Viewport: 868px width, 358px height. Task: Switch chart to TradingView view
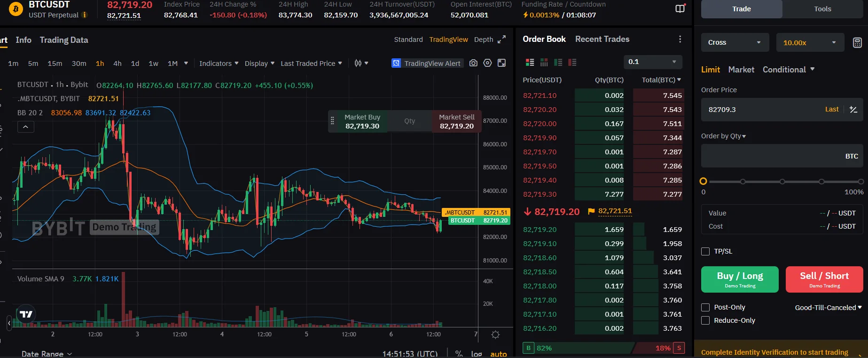pos(448,40)
